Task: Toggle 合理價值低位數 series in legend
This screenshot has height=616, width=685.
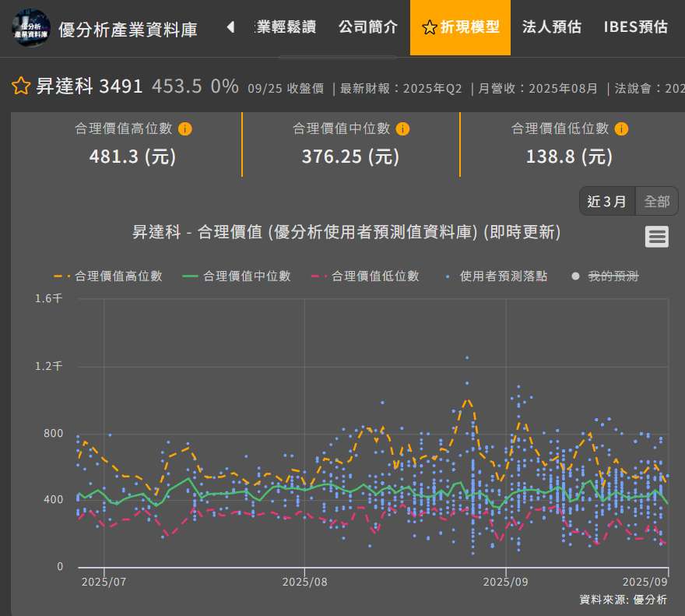Action: click(x=365, y=276)
